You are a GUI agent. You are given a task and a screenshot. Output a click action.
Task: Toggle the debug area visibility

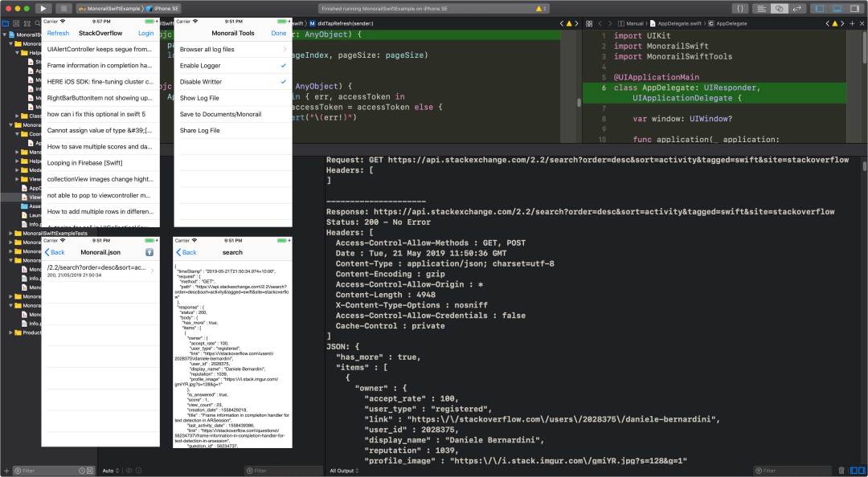point(837,8)
